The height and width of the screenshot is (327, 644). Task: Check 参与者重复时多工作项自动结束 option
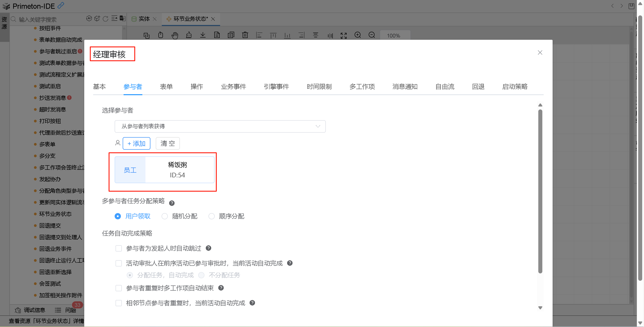click(118, 288)
